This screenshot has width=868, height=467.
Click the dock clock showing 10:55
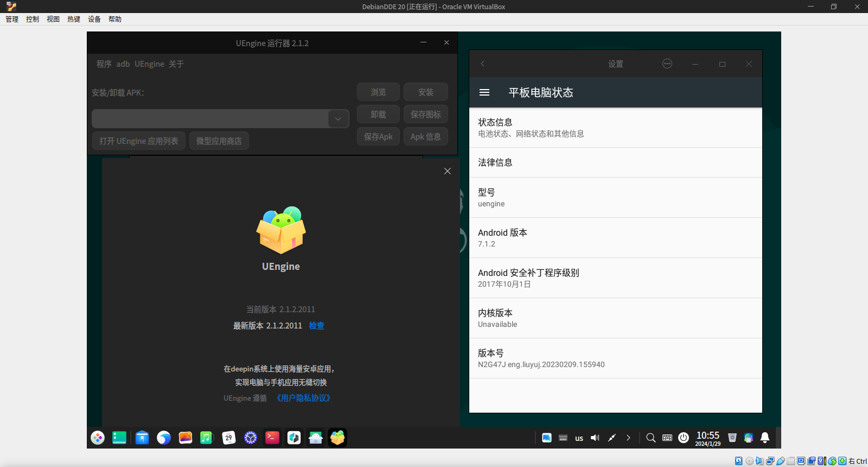(708, 438)
